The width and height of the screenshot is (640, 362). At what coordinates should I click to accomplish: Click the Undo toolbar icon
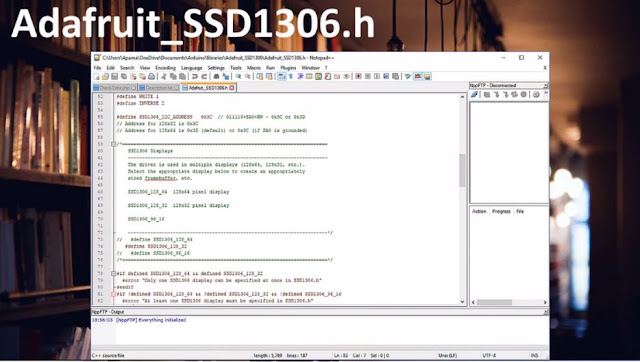(x=195, y=77)
